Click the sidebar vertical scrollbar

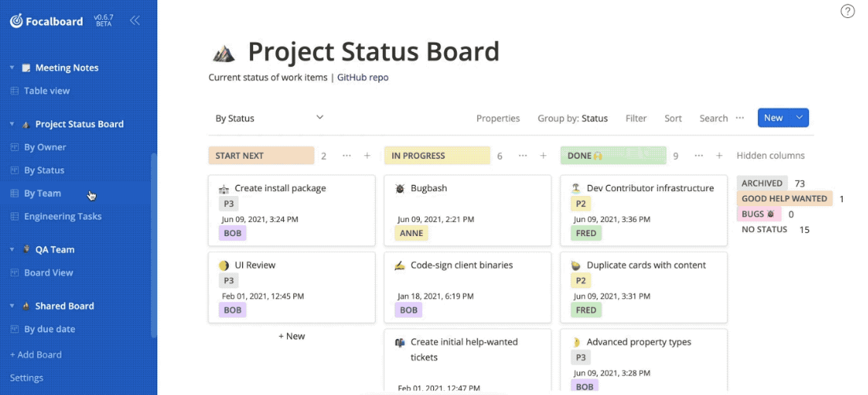[154, 245]
